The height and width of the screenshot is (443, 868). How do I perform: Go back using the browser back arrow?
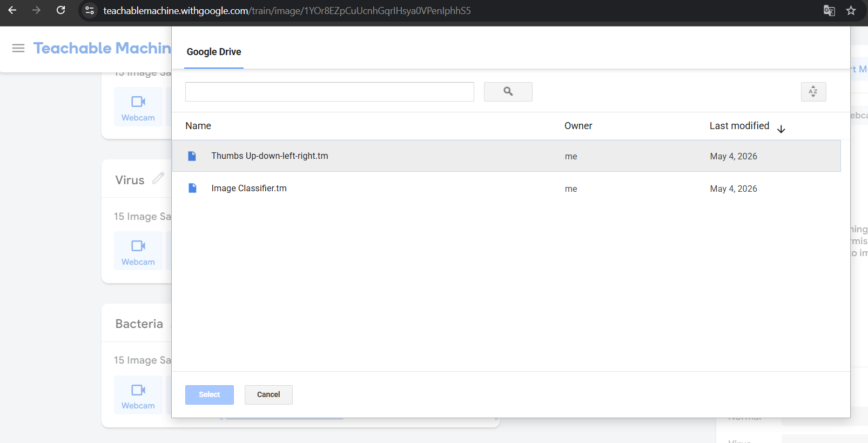(x=12, y=10)
